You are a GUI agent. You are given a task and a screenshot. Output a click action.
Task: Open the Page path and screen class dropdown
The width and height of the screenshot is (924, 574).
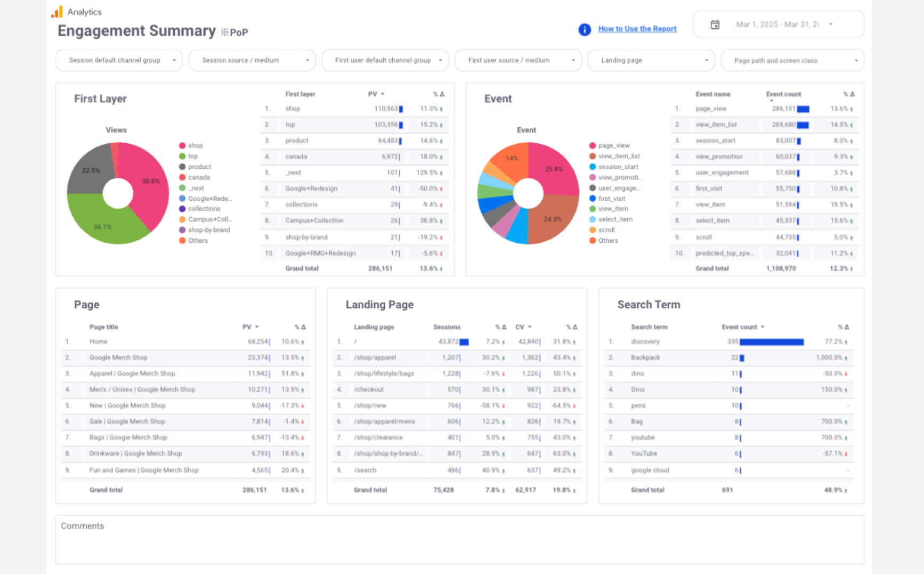tap(792, 61)
